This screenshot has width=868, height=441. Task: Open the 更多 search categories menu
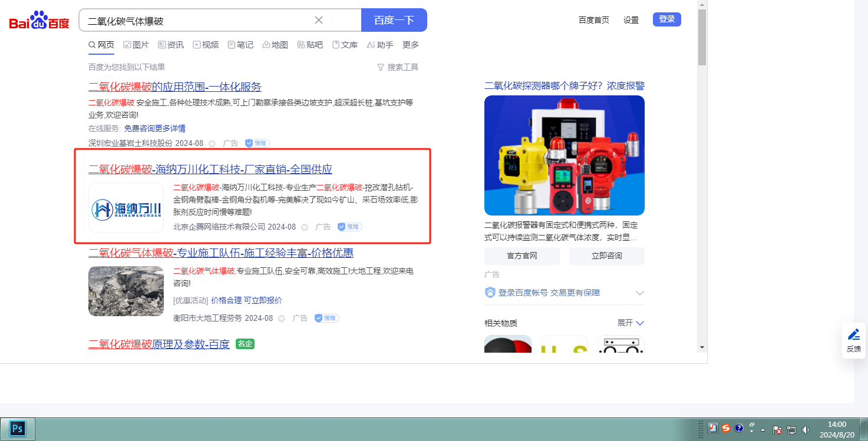pos(411,45)
